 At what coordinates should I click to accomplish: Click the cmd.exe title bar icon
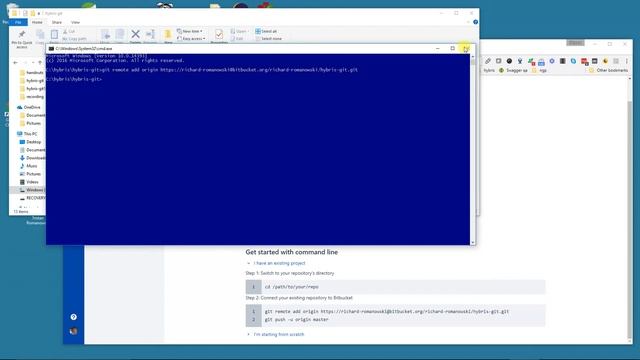(x=51, y=49)
